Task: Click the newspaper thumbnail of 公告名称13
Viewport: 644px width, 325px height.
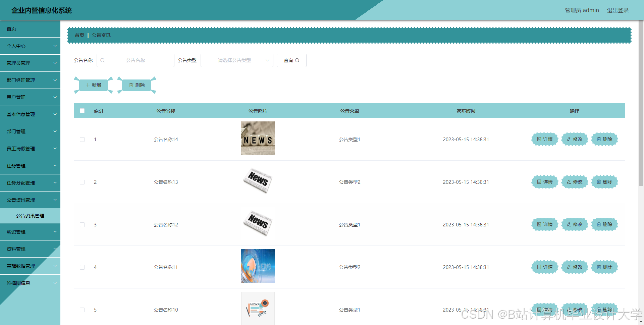Action: point(258,181)
